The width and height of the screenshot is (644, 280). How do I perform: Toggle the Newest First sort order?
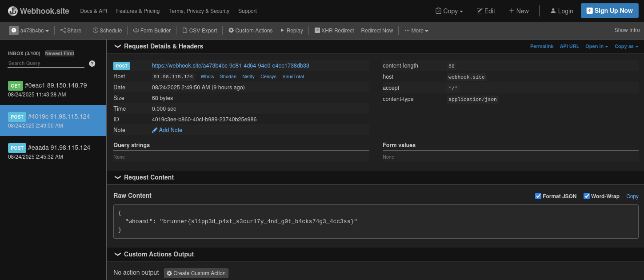[x=60, y=53]
